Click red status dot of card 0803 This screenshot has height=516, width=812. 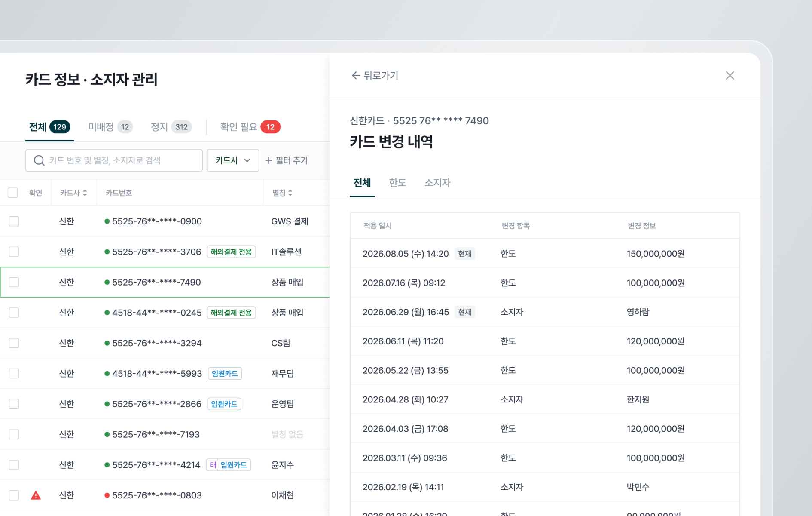click(107, 495)
